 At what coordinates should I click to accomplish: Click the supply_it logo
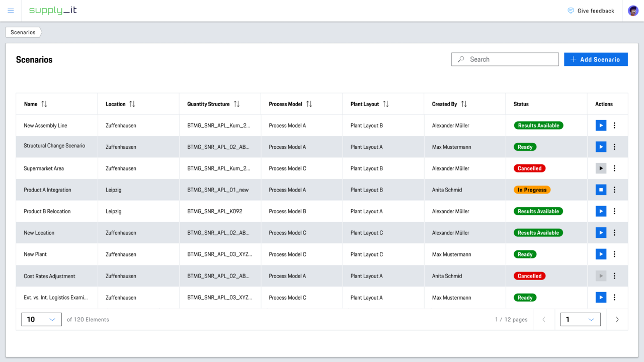tap(53, 11)
